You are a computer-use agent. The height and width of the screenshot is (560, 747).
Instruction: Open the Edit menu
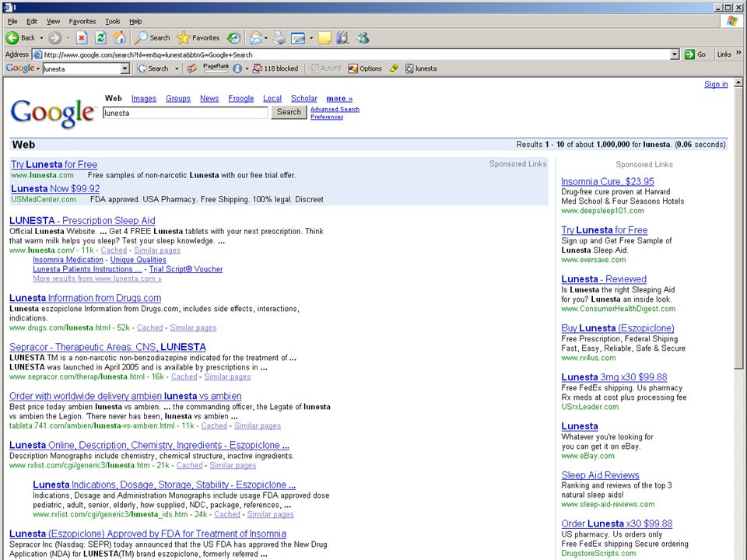[32, 22]
